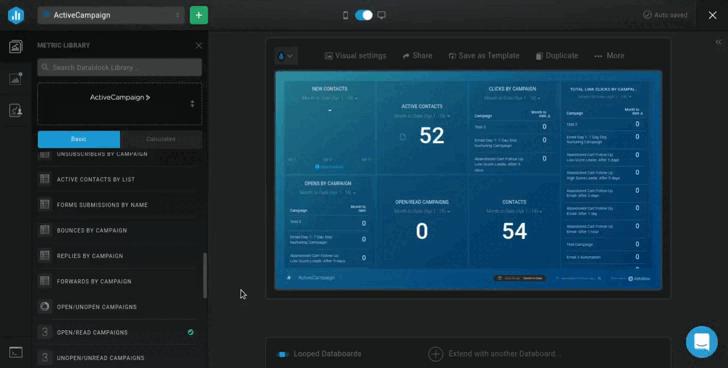Click Extend with another Databoard
Screen dimensions: 728x368
(504, 354)
